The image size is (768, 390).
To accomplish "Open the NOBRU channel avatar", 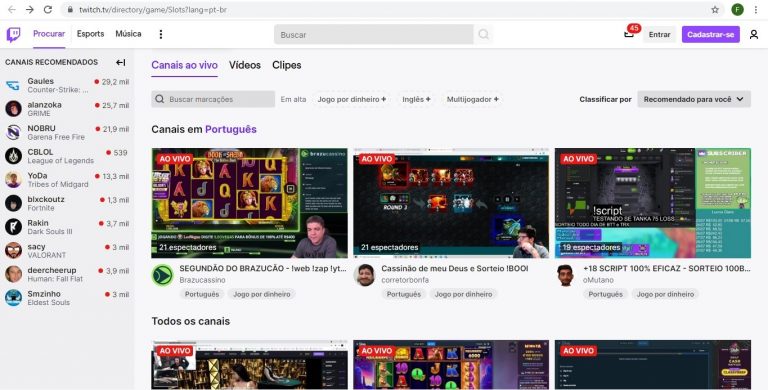I will 13,132.
